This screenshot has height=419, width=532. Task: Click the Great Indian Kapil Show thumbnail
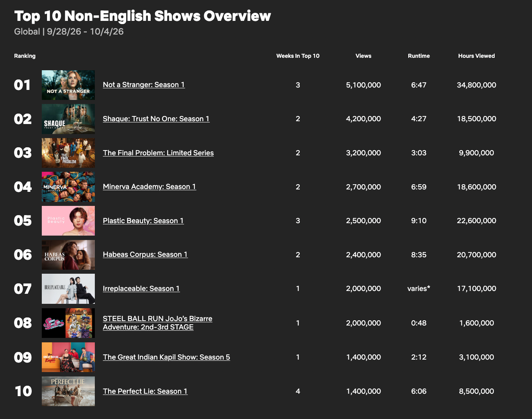click(68, 357)
